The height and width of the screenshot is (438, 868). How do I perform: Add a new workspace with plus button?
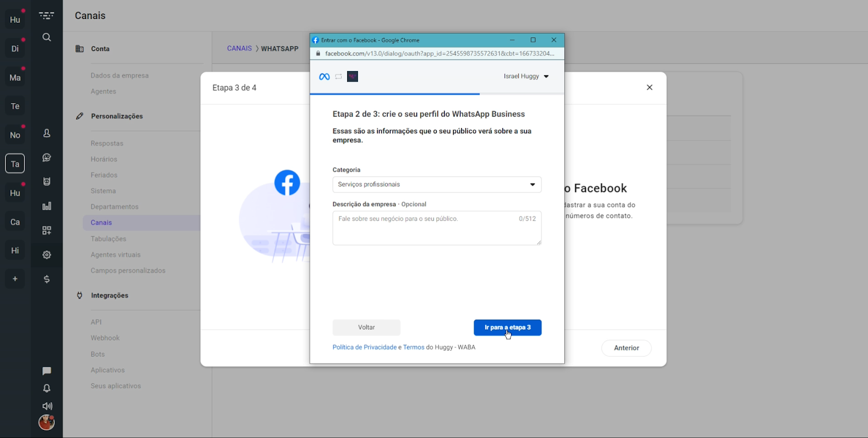click(15, 279)
